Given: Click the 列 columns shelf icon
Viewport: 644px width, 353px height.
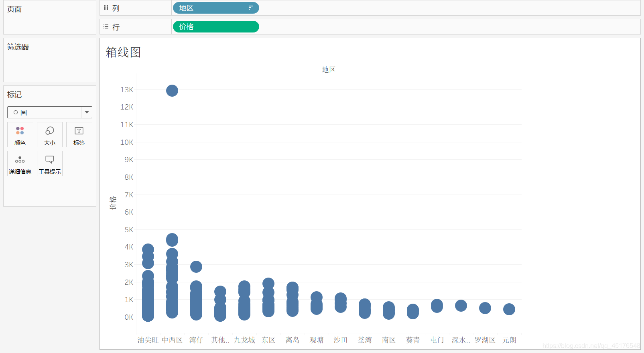Looking at the screenshot, I should click(x=106, y=8).
